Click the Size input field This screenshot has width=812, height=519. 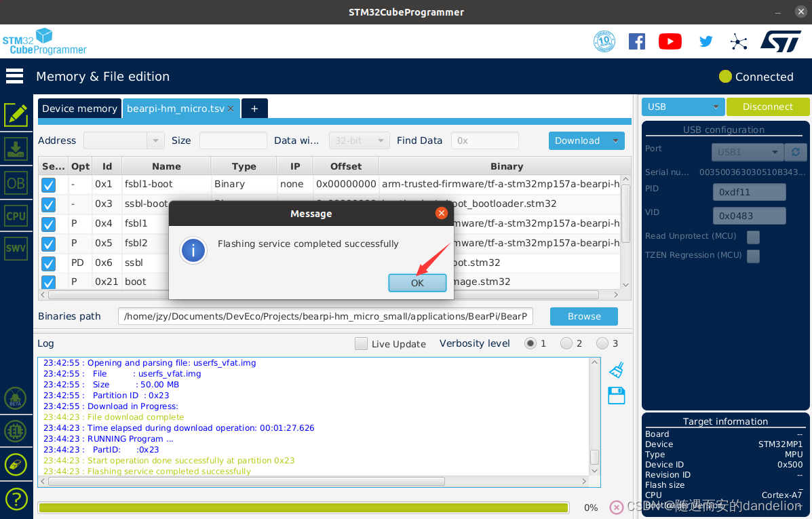coord(233,140)
